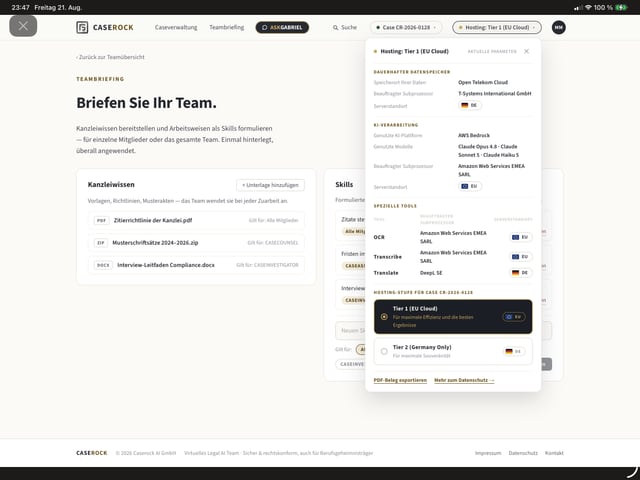Image resolution: width=640 pixels, height=480 pixels.
Task: Click T-Systems International GmbH text
Action: click(x=495, y=93)
